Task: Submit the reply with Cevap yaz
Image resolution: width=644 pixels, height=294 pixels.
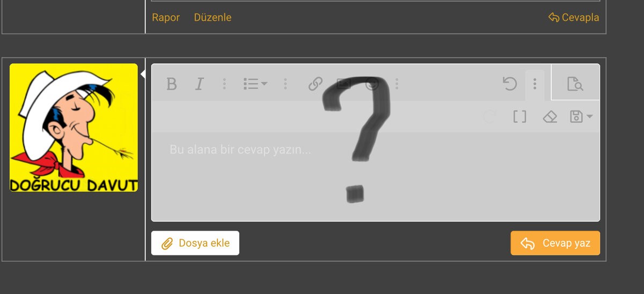Action: coord(555,243)
